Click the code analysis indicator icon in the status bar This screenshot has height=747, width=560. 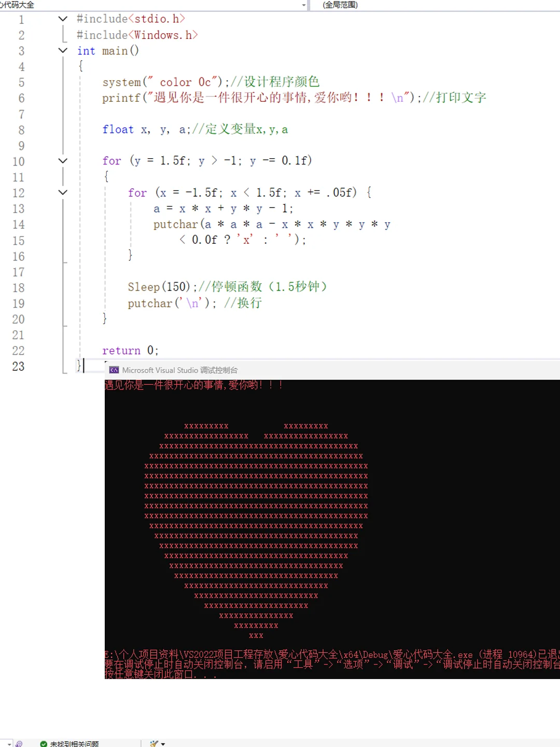point(19,744)
